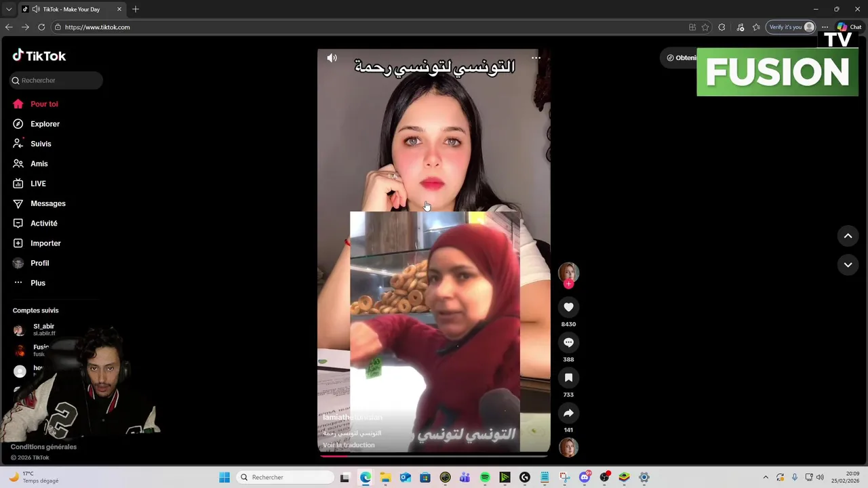Open a new browser tab
Image resolution: width=868 pixels, height=488 pixels.
tap(136, 9)
